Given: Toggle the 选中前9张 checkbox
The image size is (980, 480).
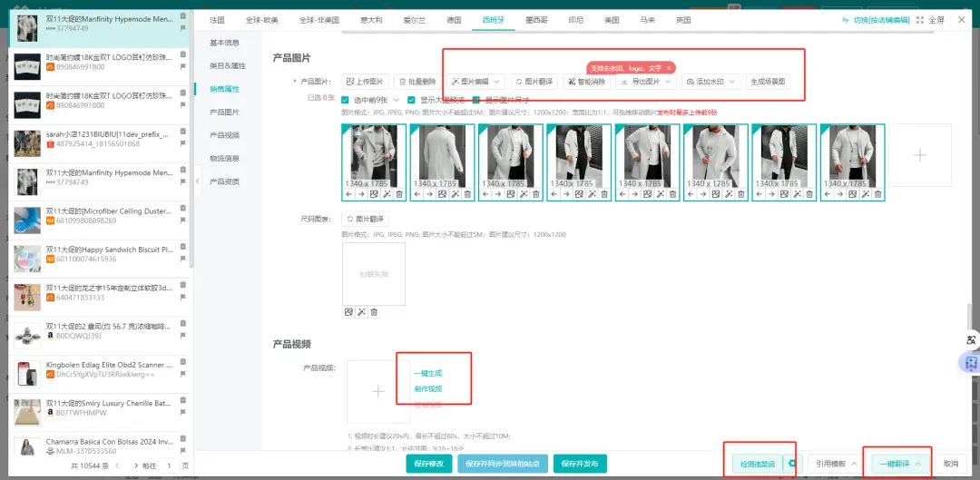Looking at the screenshot, I should 346,100.
